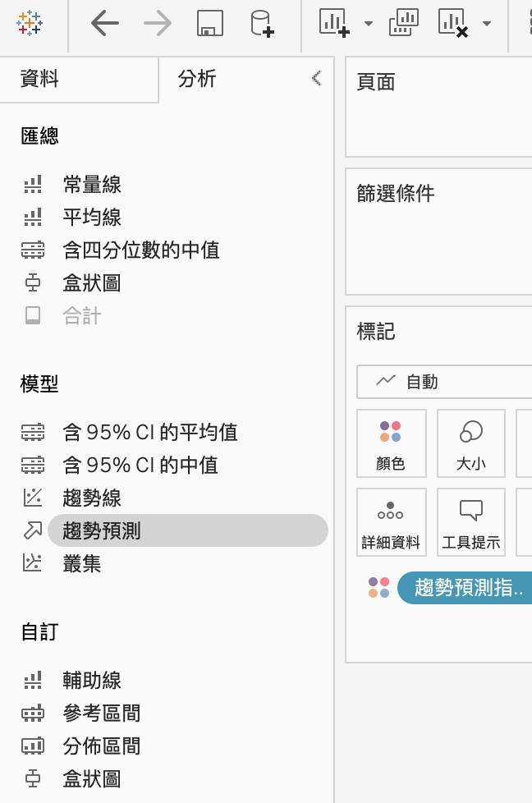Click the save icon in toolbar
Screen dimensions: 532x803
210,23
